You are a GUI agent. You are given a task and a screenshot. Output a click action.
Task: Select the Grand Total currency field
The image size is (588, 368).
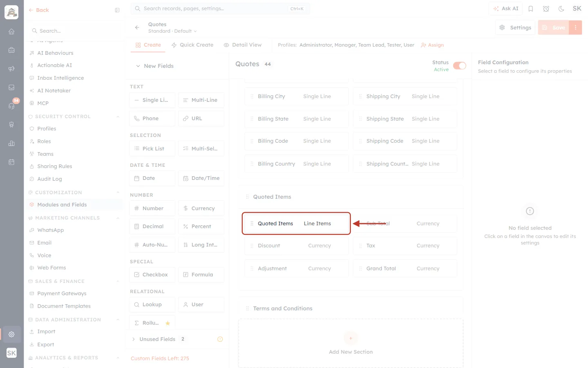click(405, 269)
